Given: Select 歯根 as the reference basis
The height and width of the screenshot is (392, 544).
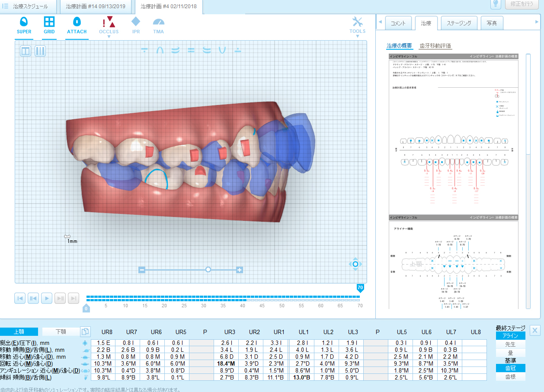Looking at the screenshot, I should (510, 376).
